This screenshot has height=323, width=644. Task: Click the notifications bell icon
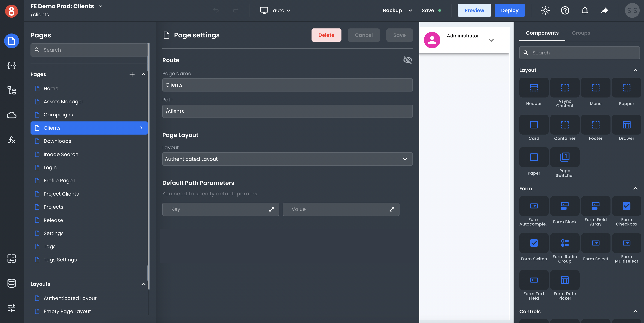click(x=585, y=10)
